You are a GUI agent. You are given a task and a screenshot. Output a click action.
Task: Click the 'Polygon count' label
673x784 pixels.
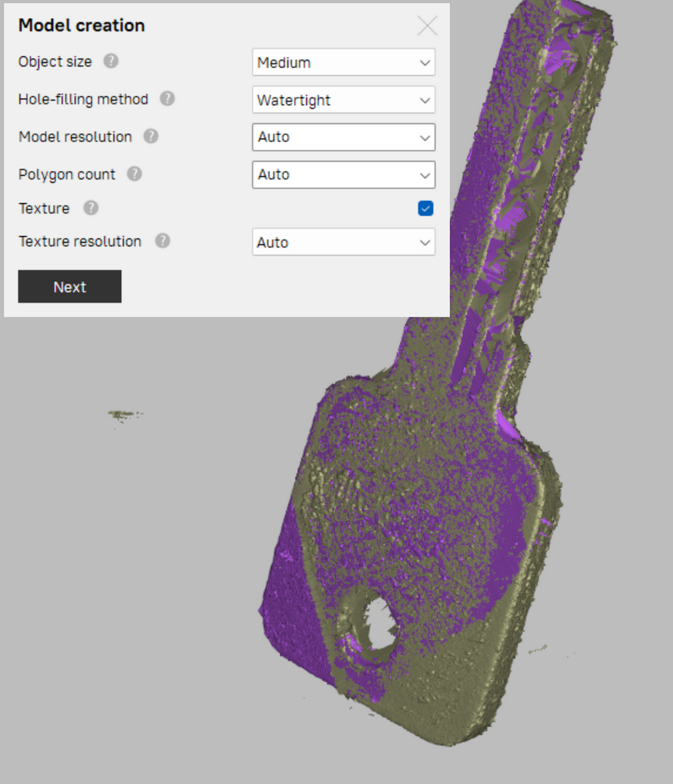tap(67, 174)
